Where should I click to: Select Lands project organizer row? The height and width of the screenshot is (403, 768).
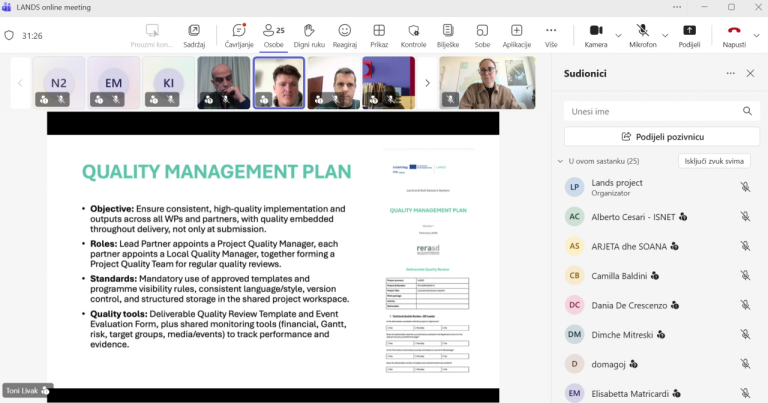(x=659, y=187)
